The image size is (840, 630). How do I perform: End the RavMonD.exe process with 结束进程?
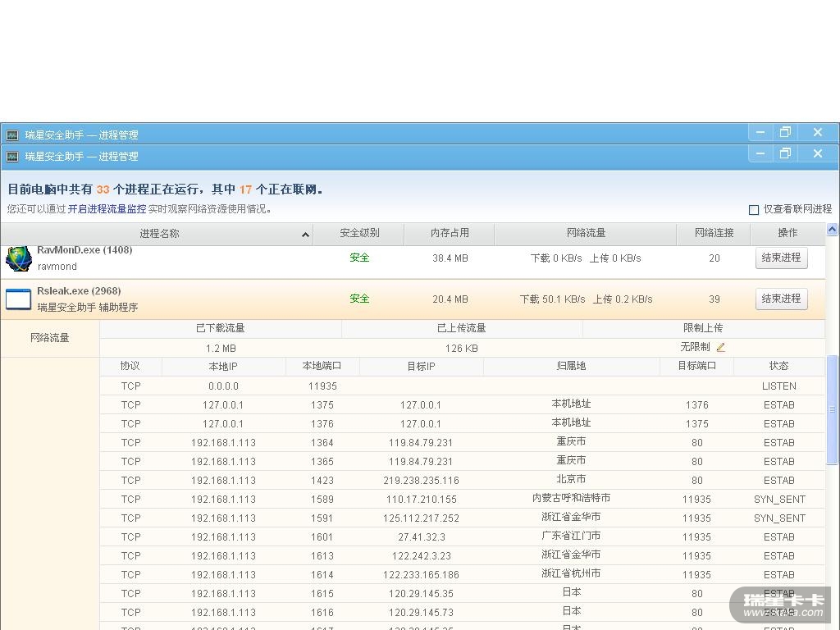click(x=781, y=258)
